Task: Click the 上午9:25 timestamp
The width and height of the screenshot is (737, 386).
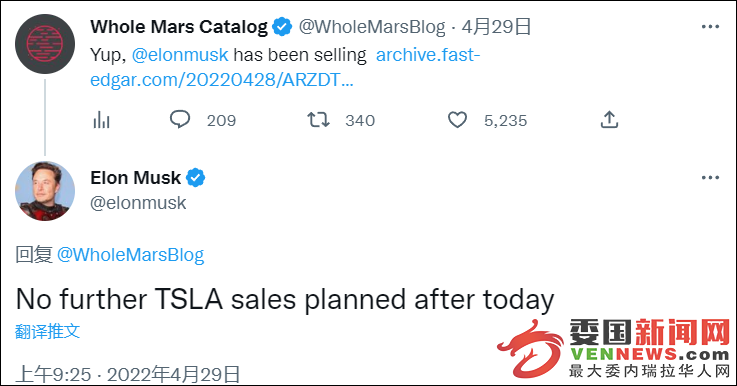Action: pyautogui.click(x=53, y=375)
